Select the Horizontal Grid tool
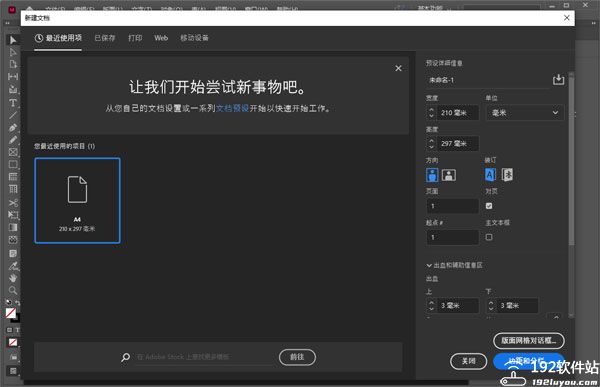 pos(13,176)
